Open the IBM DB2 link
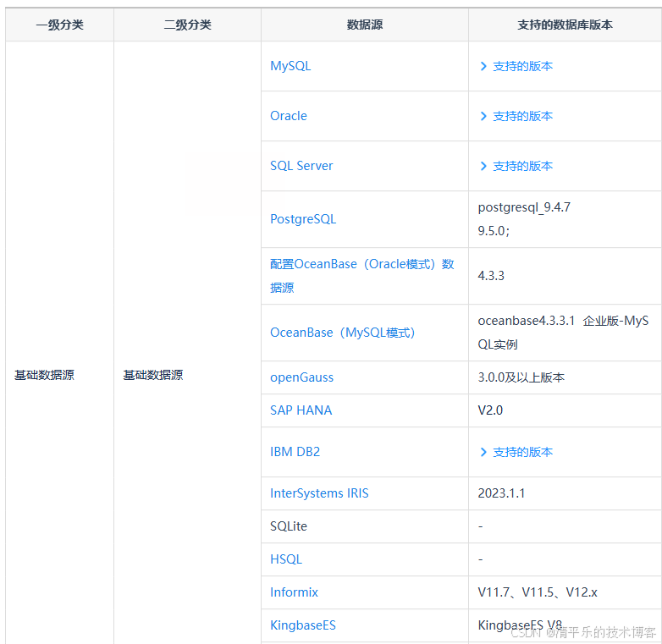662x644 pixels. click(295, 452)
